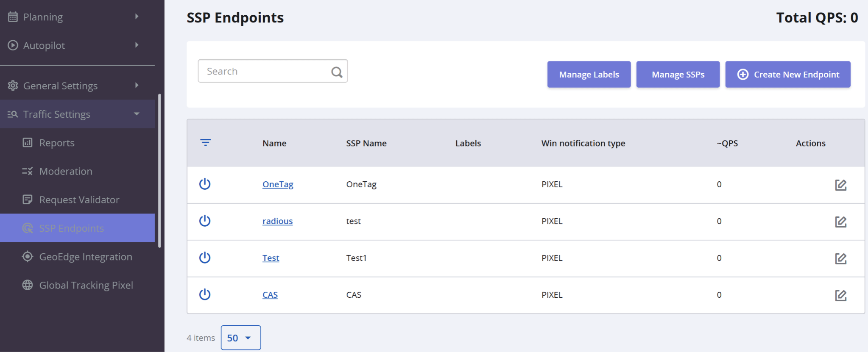
Task: Click the Request Validator icon
Action: pos(28,200)
